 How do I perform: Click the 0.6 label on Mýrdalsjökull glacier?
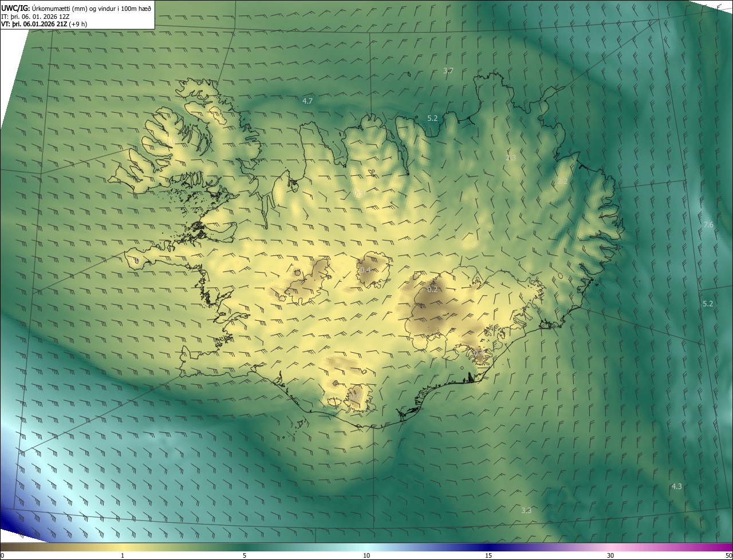tap(355, 396)
